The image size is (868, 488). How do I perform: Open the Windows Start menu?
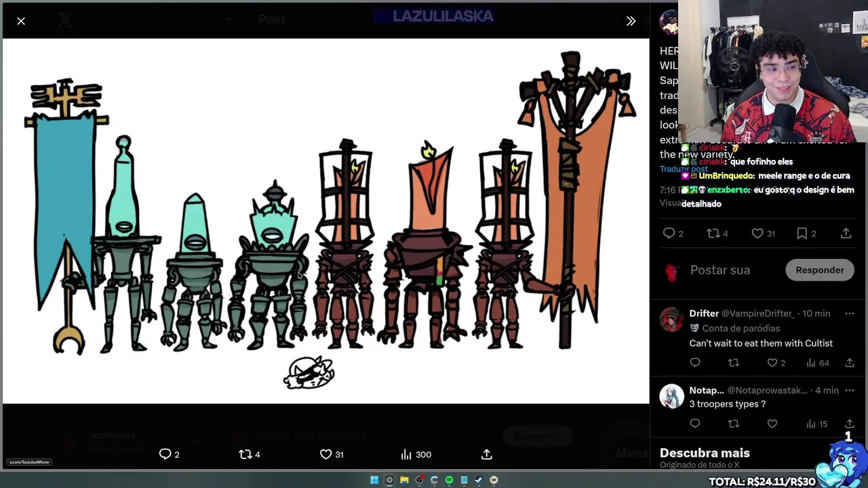pos(374,480)
